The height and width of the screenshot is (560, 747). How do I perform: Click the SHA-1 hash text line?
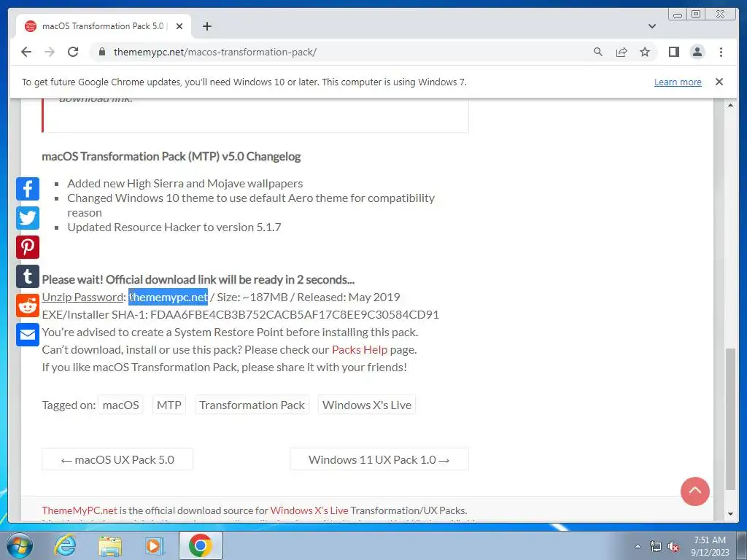tap(241, 315)
